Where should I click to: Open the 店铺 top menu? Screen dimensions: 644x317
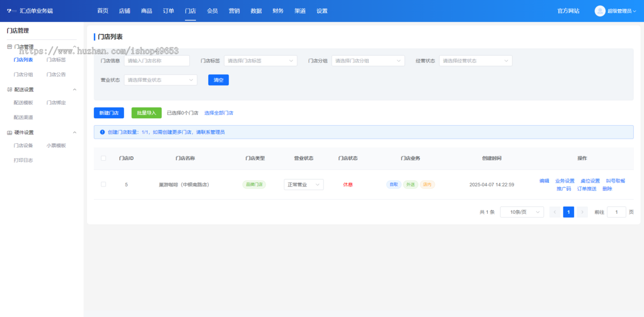(x=125, y=11)
